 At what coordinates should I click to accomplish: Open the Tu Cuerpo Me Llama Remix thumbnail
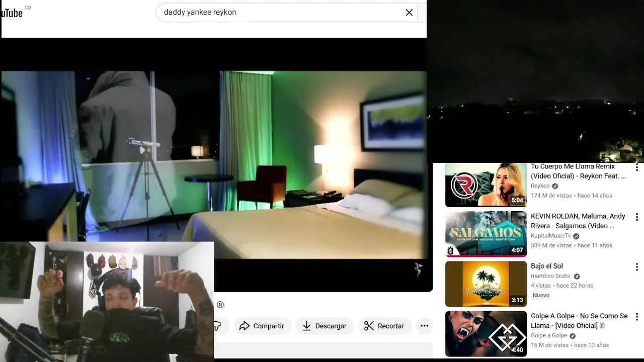(486, 185)
